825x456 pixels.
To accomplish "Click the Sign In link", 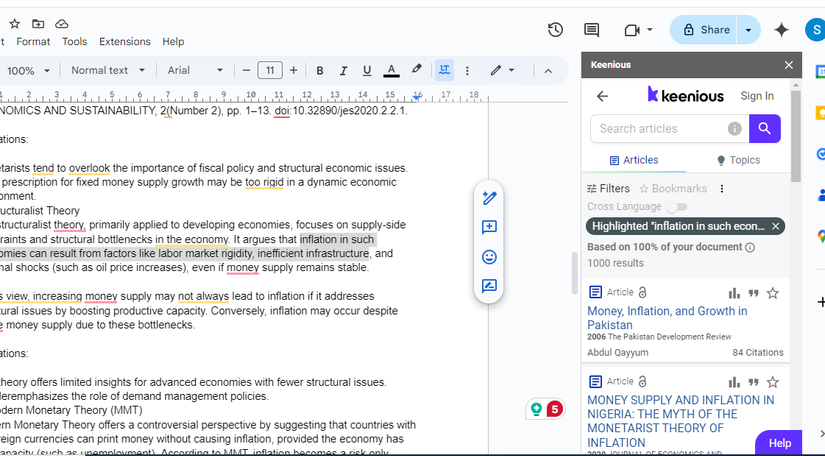I will pos(756,96).
